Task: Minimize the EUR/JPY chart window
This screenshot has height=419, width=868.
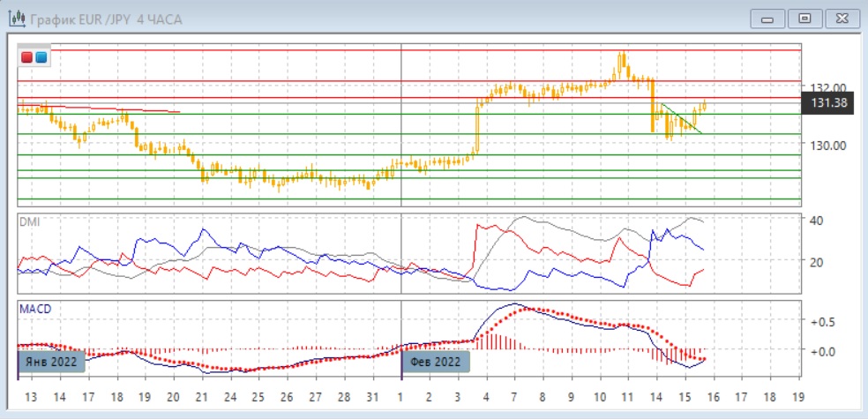Action: click(768, 19)
